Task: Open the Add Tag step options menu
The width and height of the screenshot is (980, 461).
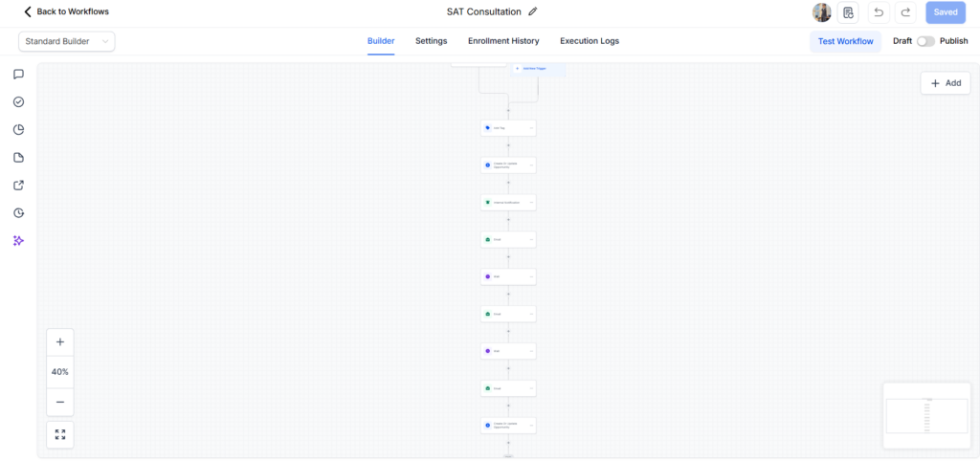Action: 531,128
